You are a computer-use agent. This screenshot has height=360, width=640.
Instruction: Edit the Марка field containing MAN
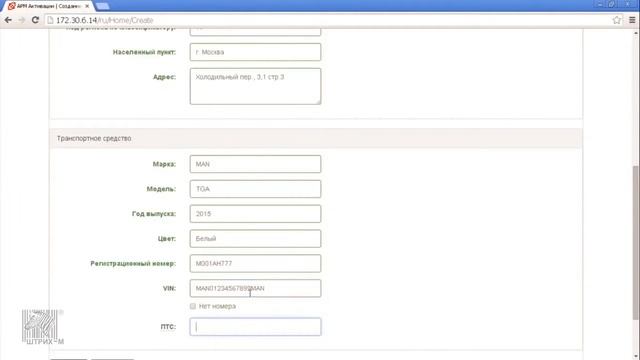[255, 164]
